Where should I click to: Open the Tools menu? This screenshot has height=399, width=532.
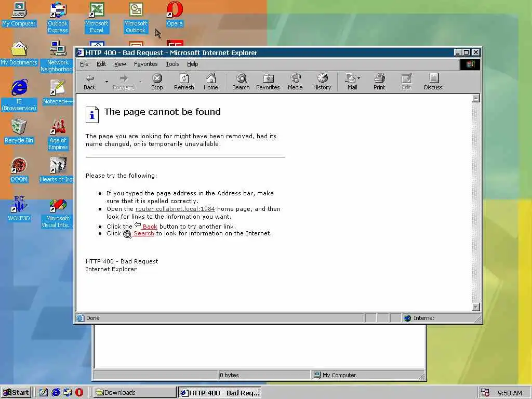172,64
